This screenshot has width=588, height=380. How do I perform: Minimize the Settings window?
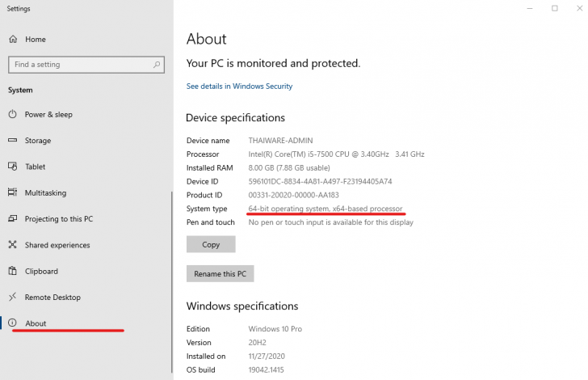530,8
